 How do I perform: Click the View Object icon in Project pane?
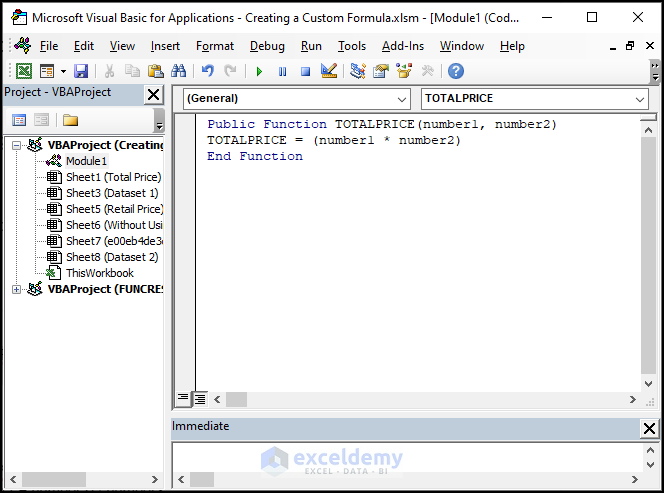[x=41, y=120]
